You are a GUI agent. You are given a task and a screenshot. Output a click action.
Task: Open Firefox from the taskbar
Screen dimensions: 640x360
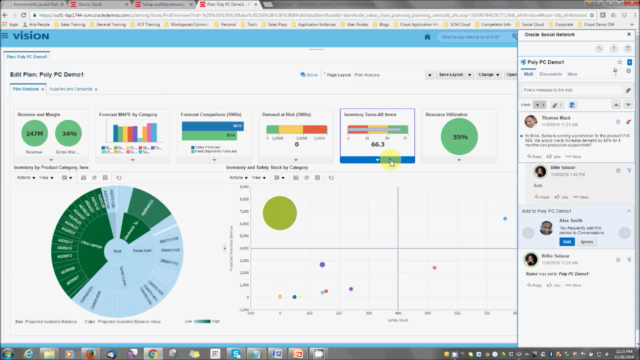point(90,353)
